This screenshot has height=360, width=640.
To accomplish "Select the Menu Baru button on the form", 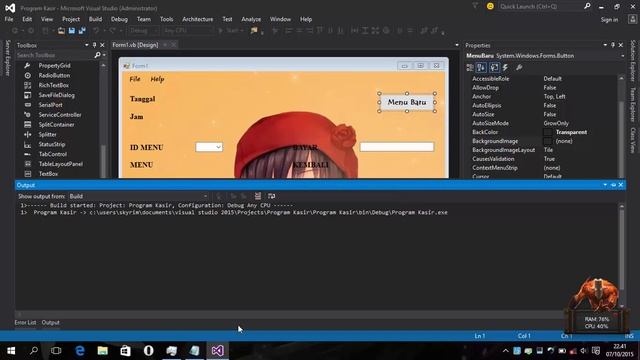I will [x=407, y=102].
